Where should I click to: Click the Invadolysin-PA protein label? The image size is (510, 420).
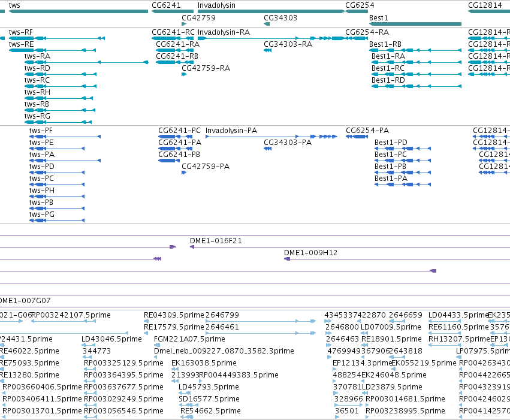pos(231,131)
